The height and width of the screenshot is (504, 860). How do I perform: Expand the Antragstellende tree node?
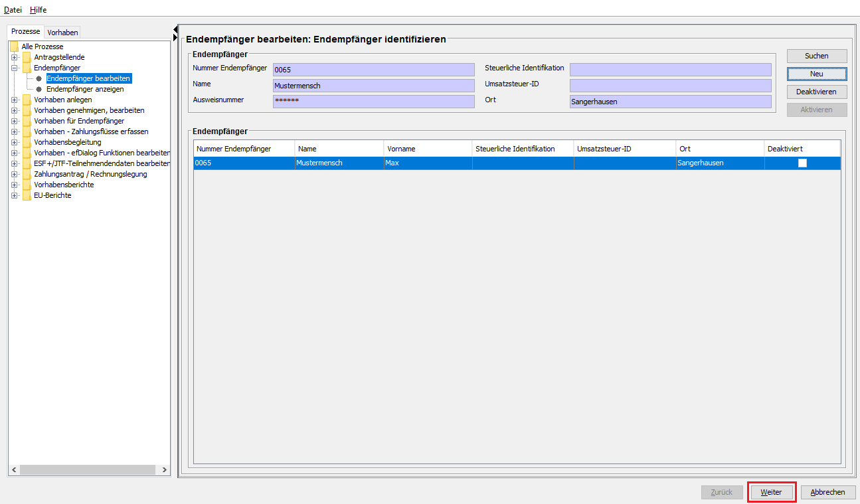pyautogui.click(x=15, y=57)
